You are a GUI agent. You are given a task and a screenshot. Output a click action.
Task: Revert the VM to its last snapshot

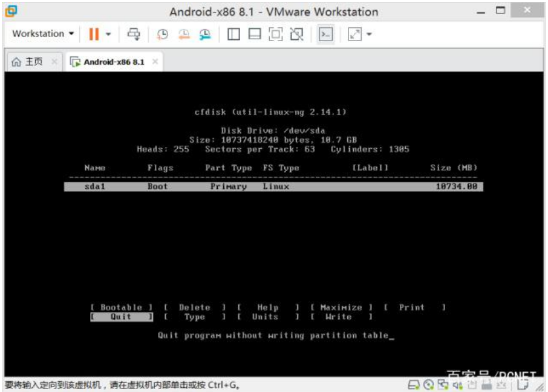[184, 34]
